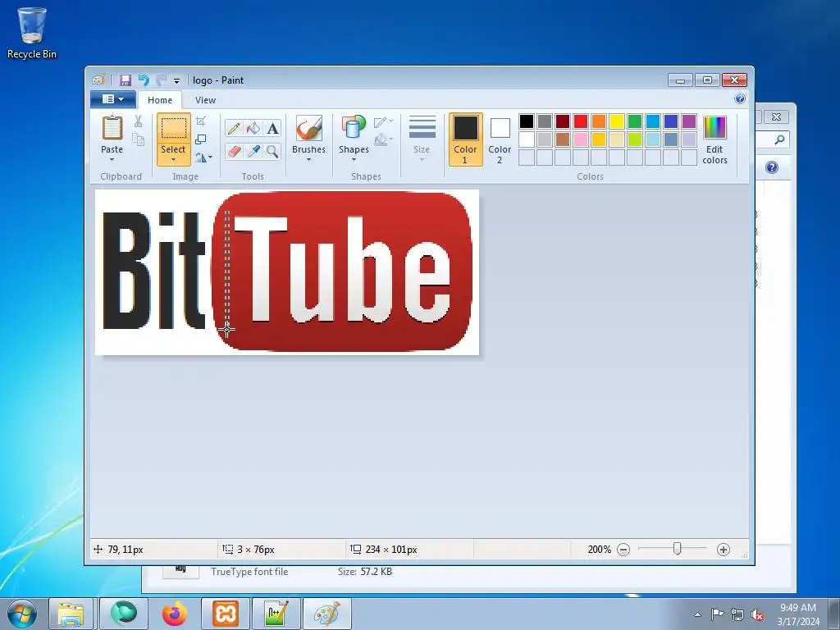Open the Shapes gallery
The height and width of the screenshot is (630, 840).
[354, 139]
